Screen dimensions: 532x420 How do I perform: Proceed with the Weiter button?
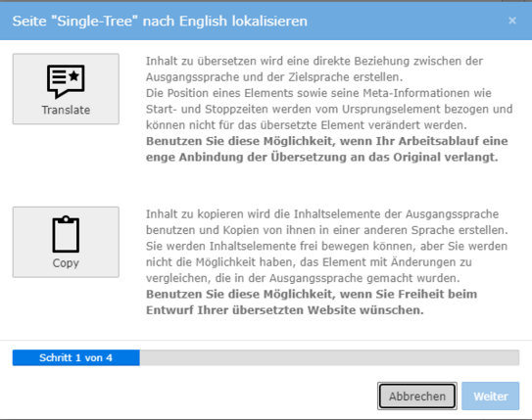click(490, 396)
